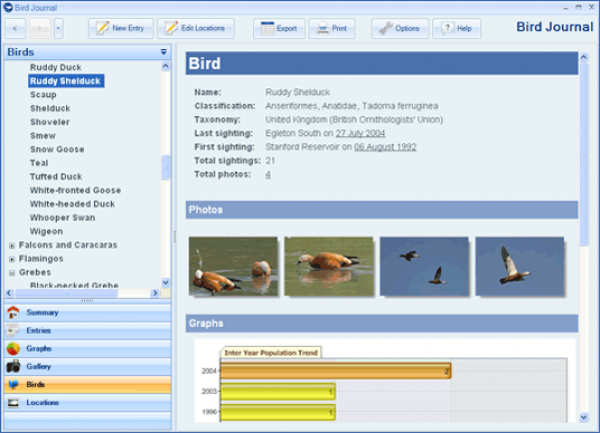Expand the Falcons and Caracaras group
Screen dimensions: 600x433
point(11,245)
